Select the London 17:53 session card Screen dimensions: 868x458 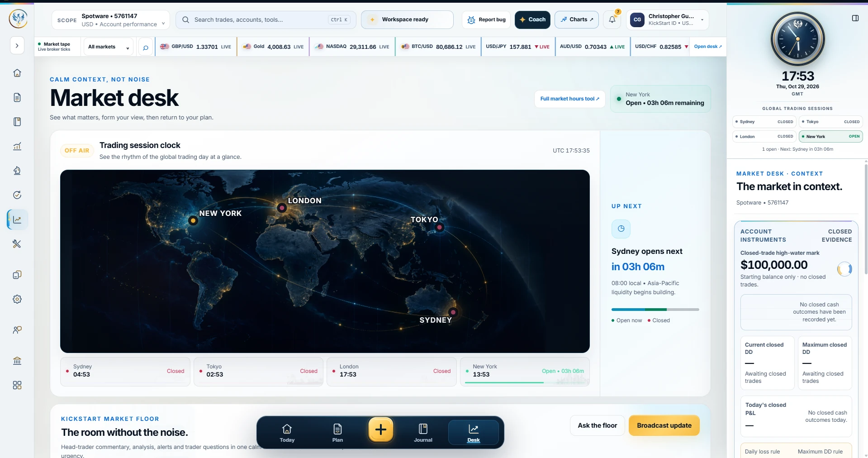click(392, 372)
